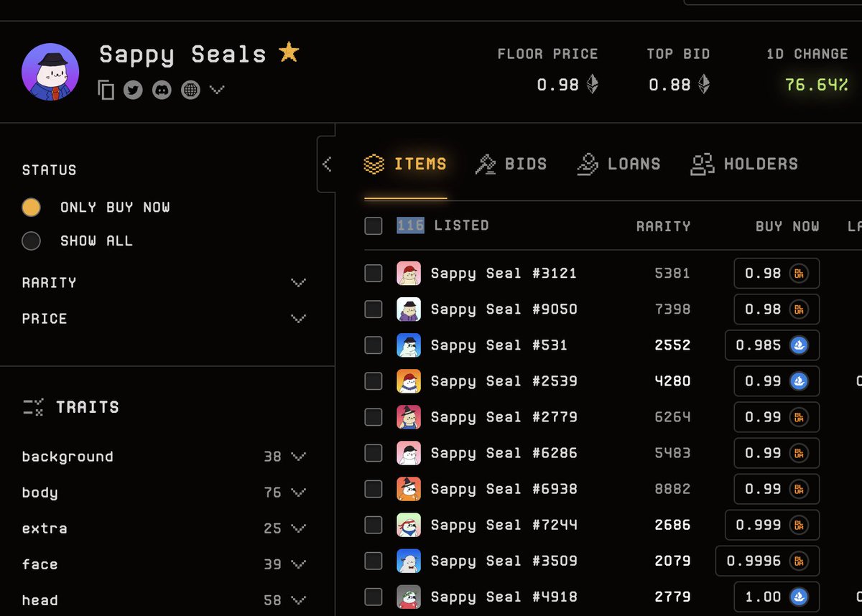Select the Only Buy Now option
862x616 pixels.
96,207
